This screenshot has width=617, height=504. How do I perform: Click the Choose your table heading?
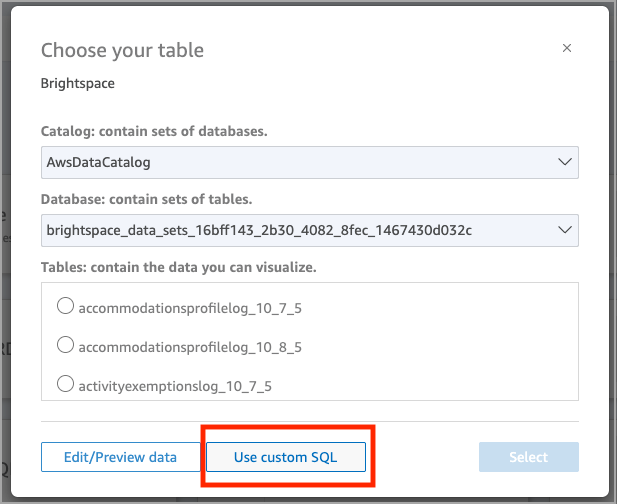[x=122, y=50]
